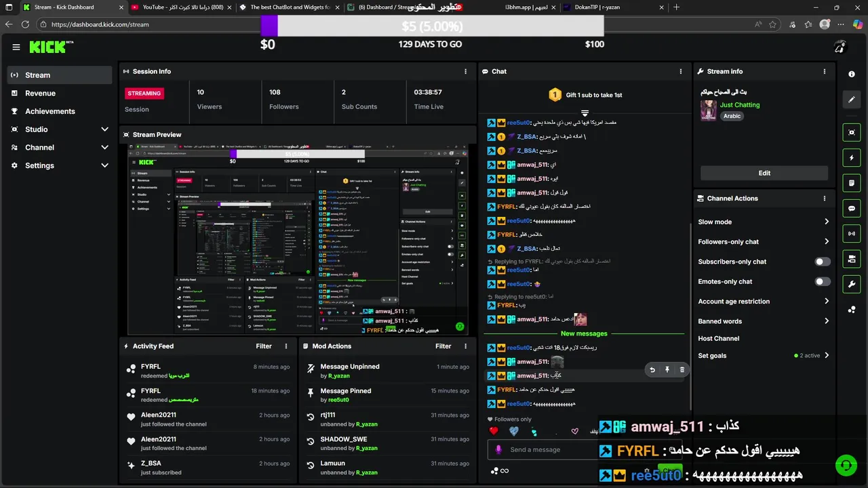This screenshot has width=868, height=488.
Task: Click the $5 (5.00%) goal progress bar
Action: tap(432, 26)
